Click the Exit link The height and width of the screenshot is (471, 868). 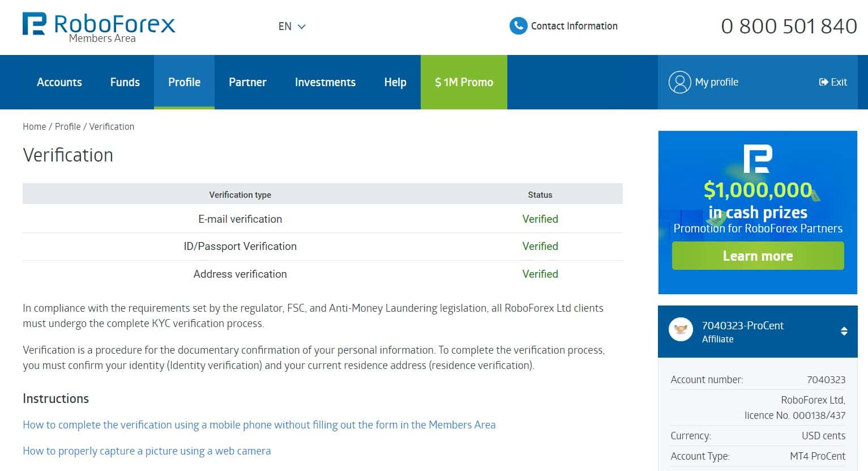[x=839, y=82]
